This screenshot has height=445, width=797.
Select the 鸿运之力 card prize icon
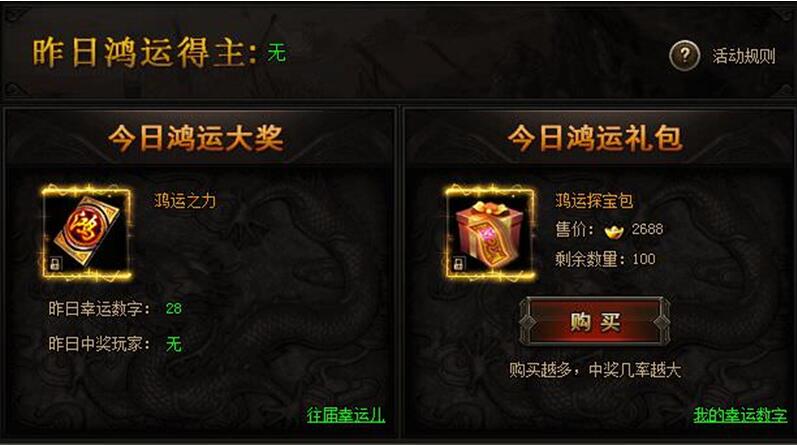(x=86, y=232)
